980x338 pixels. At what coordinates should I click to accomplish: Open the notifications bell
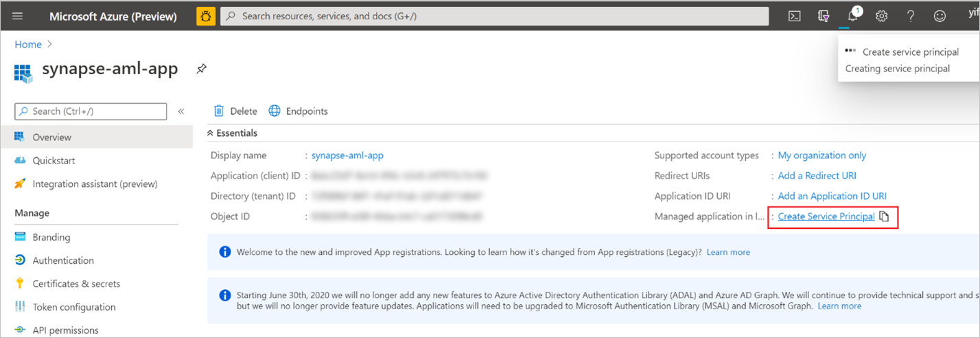coord(853,16)
